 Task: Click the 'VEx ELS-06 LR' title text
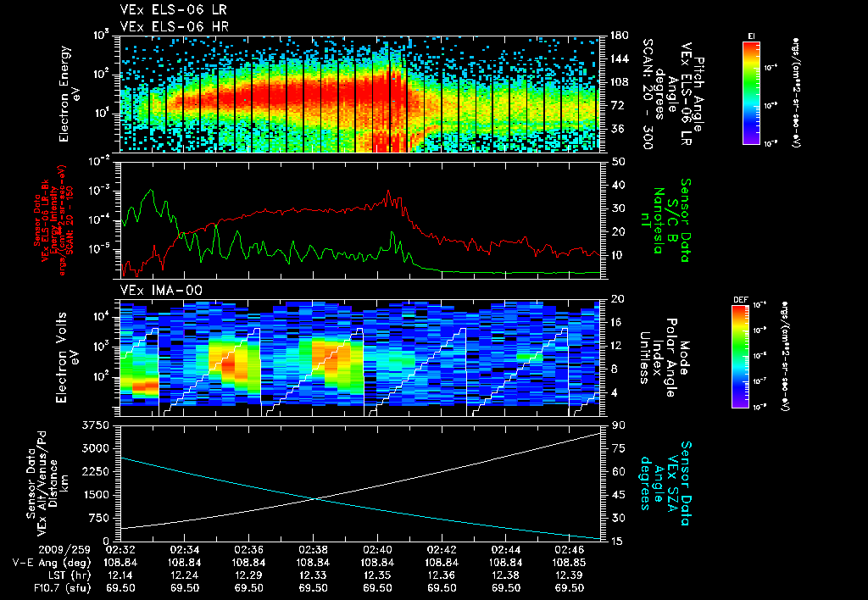[173, 10]
